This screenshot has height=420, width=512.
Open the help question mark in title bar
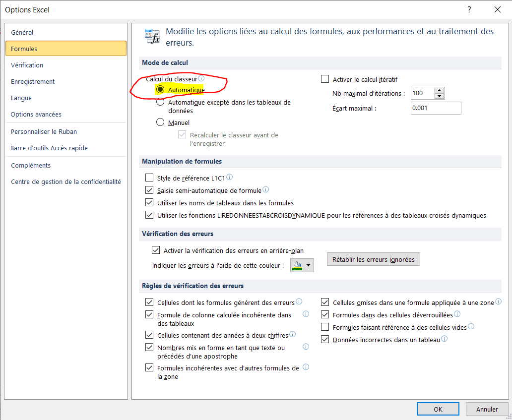tap(469, 9)
